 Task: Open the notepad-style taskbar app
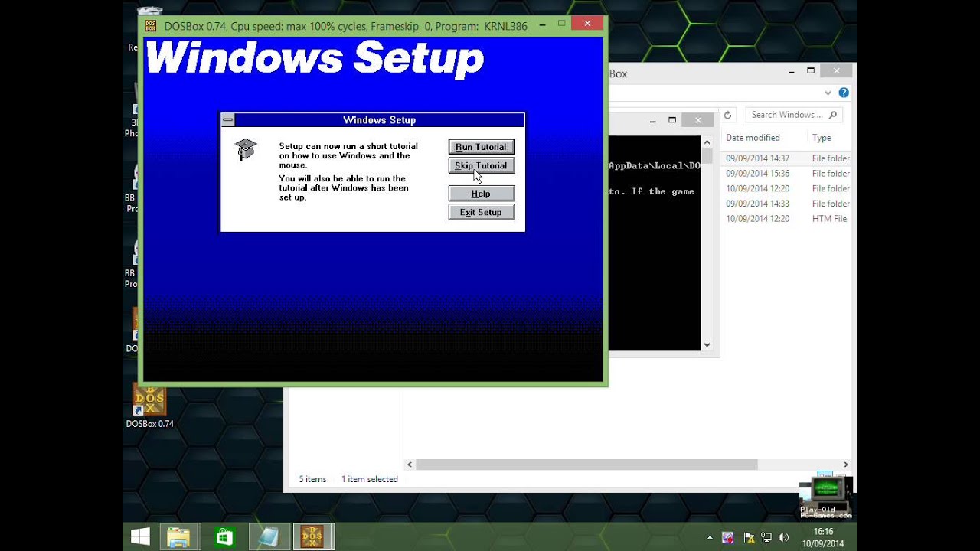(x=269, y=536)
